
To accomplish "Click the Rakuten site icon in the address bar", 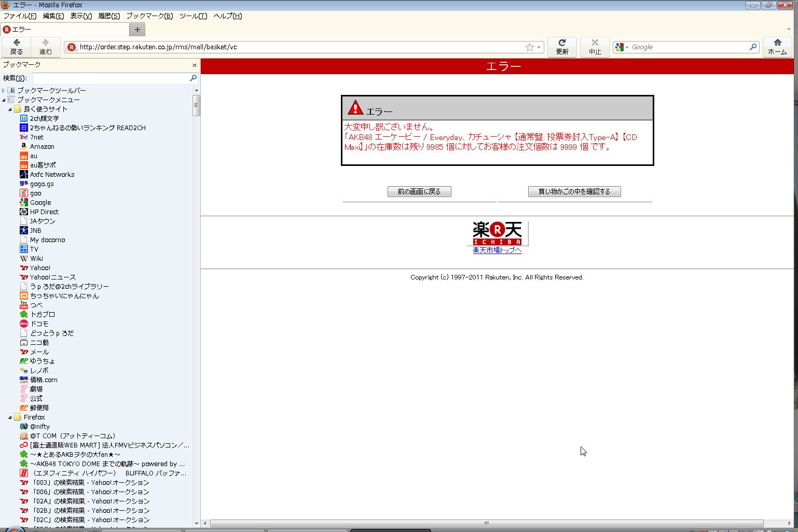I will coord(72,47).
